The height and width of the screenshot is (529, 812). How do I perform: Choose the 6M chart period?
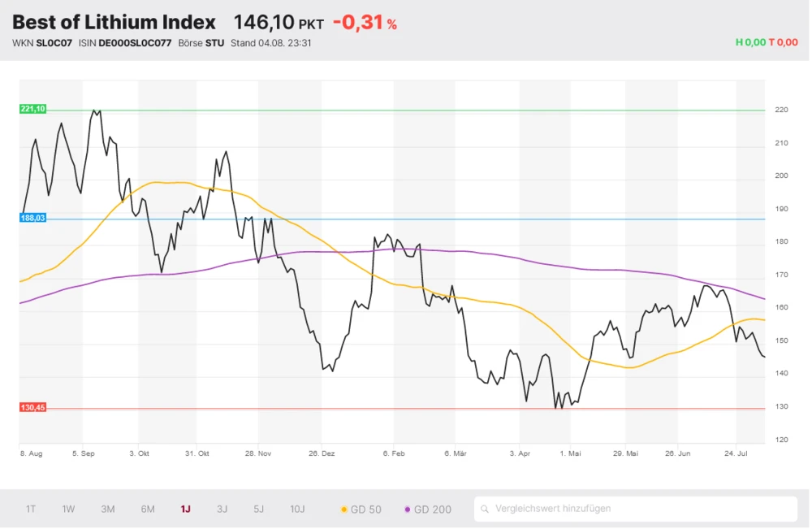(148, 509)
